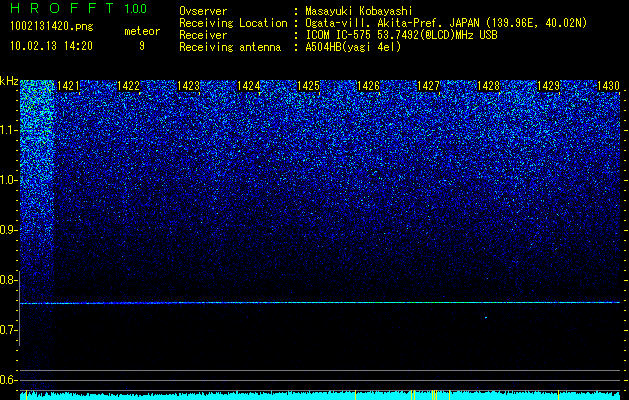
Task: Click the 0.7 frequency axis label
Action: (9, 330)
